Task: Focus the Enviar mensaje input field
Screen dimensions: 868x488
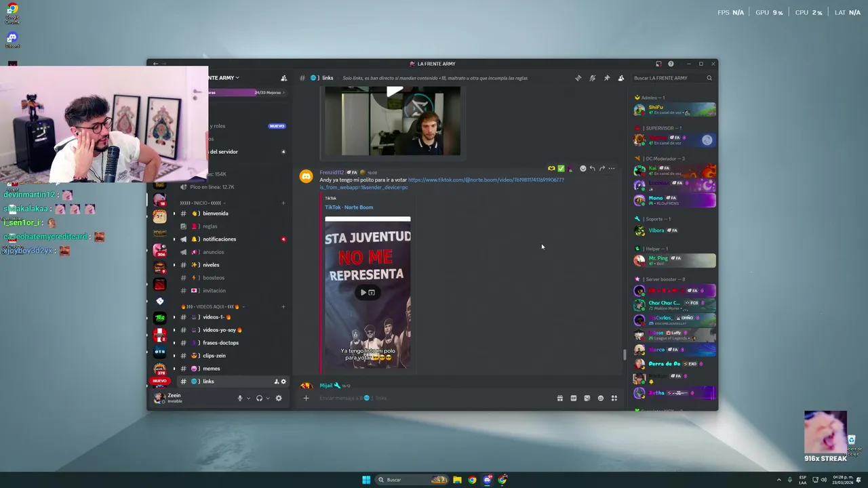Action: click(434, 398)
